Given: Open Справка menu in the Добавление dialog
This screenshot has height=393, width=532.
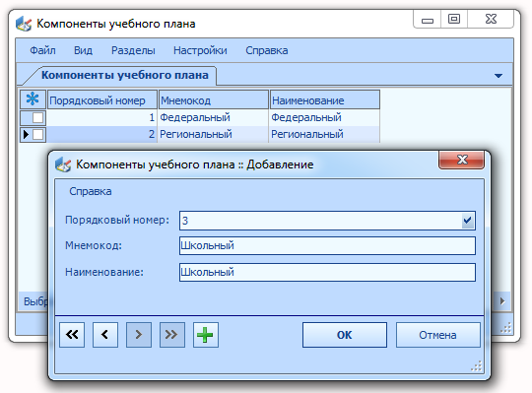Looking at the screenshot, I should click(91, 191).
